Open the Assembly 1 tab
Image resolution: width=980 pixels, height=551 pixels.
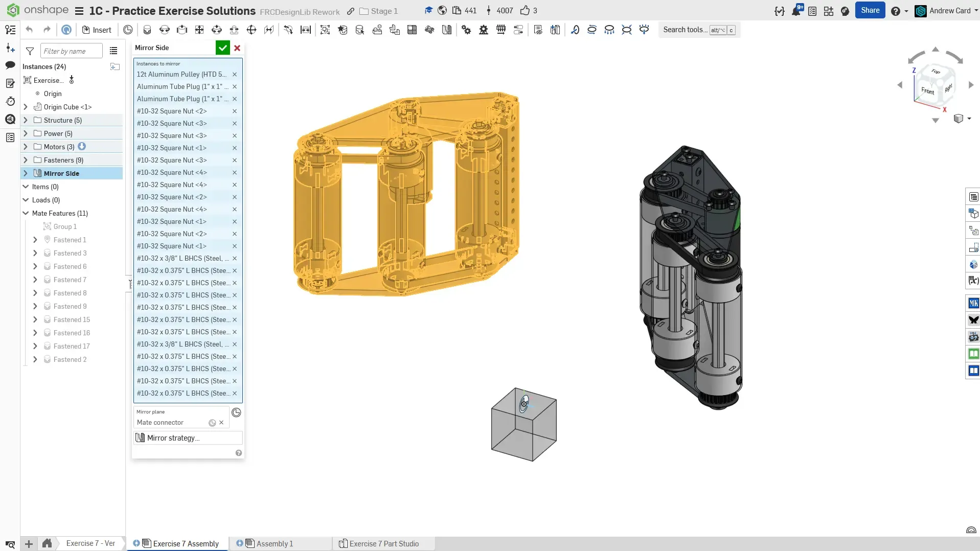pyautogui.click(x=275, y=543)
